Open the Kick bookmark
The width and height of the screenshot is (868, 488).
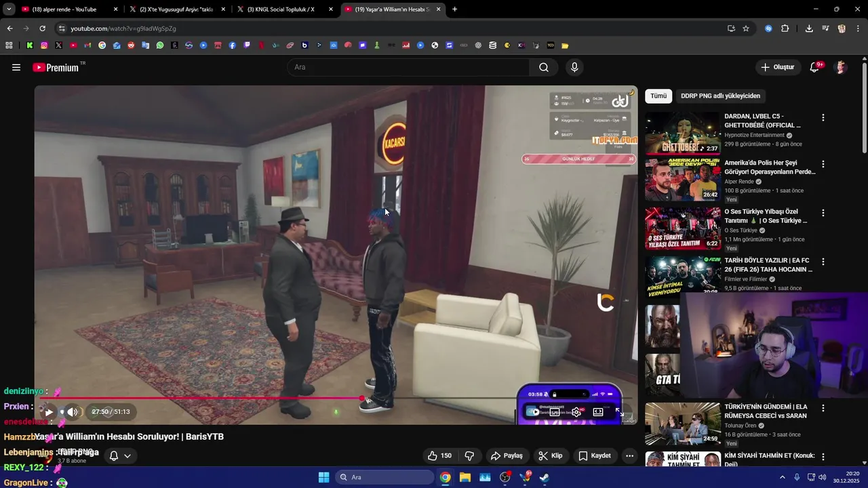coord(30,45)
